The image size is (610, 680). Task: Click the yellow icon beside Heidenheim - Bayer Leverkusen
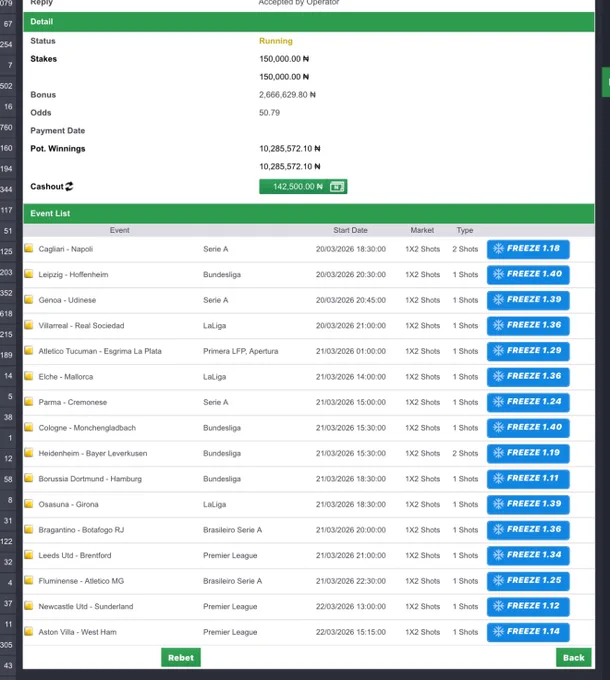[29, 453]
